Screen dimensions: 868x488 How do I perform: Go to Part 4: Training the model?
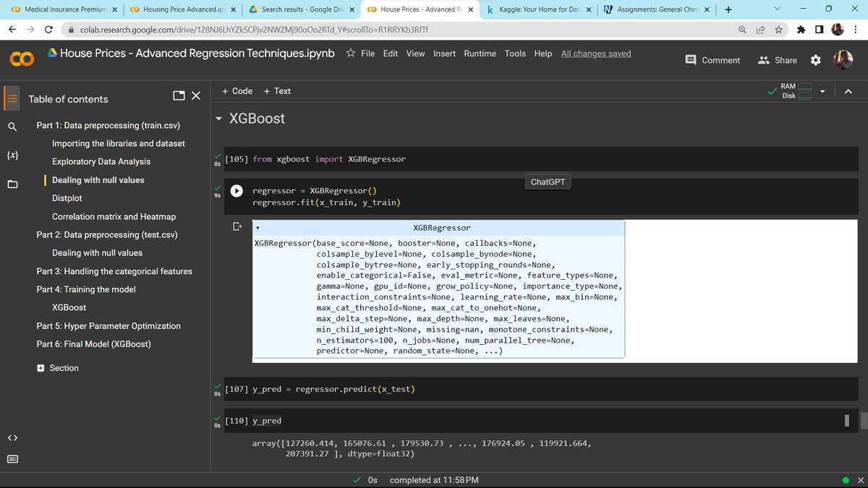coord(86,289)
